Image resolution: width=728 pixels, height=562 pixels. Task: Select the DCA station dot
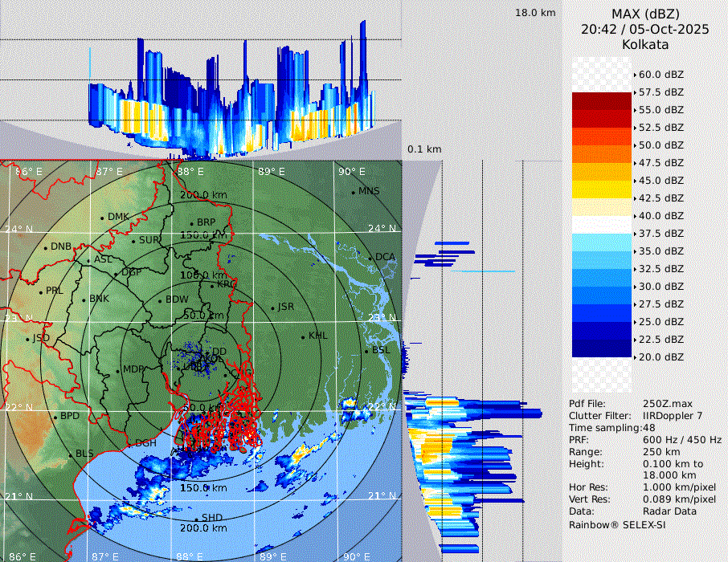tap(370, 258)
